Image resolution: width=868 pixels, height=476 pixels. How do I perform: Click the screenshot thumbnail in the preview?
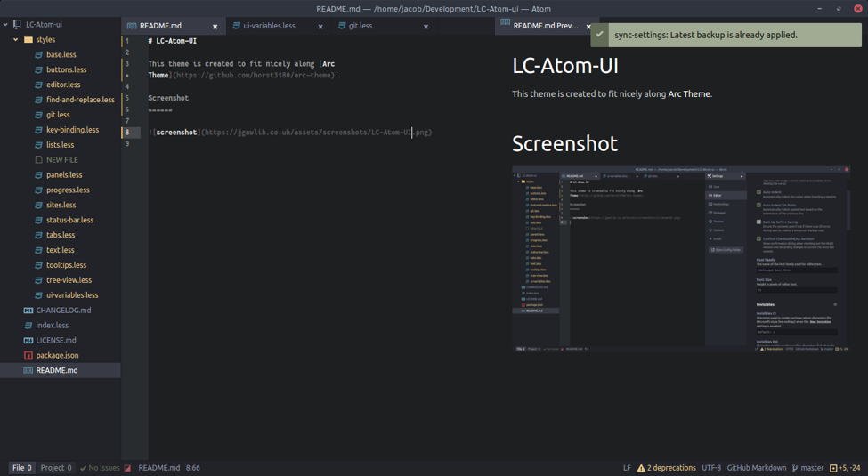click(x=681, y=258)
